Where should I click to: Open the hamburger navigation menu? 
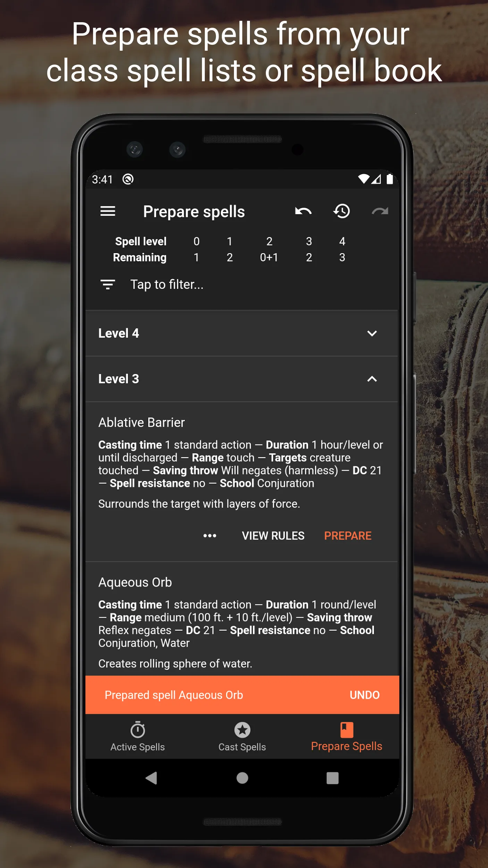108,211
